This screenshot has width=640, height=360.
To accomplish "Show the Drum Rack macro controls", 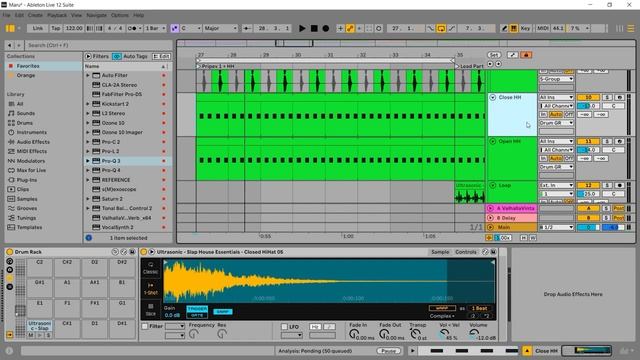I will coord(9,261).
